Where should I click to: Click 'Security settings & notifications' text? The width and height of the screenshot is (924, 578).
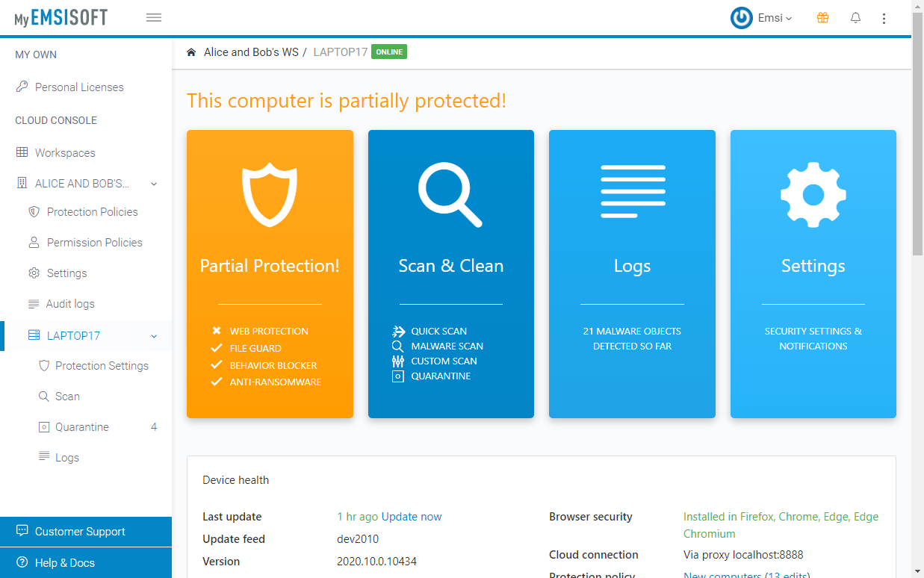(813, 339)
